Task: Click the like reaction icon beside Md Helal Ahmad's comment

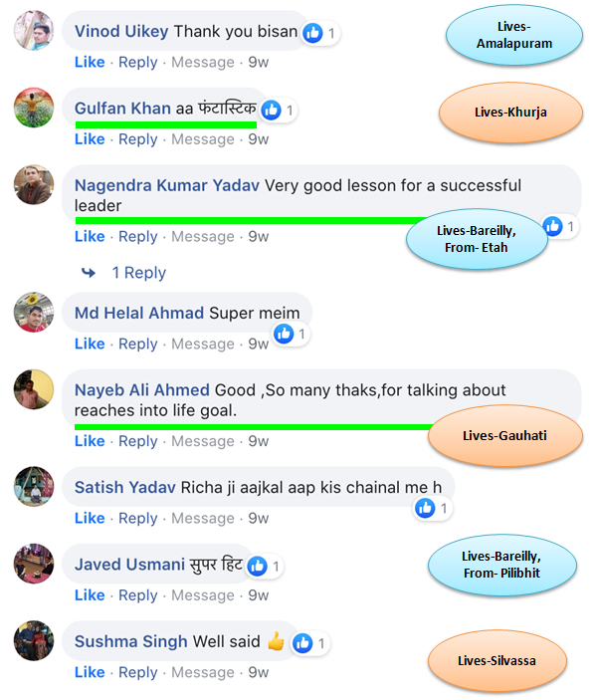Action: click(284, 334)
